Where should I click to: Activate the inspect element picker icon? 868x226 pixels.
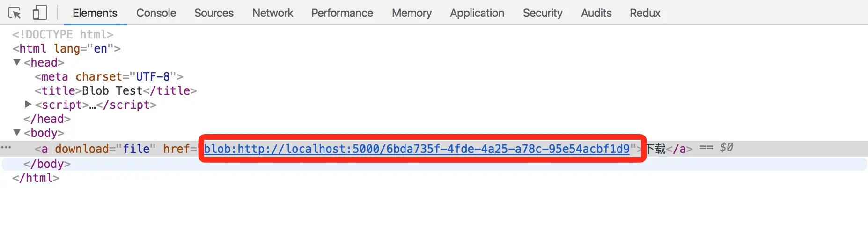(x=15, y=13)
